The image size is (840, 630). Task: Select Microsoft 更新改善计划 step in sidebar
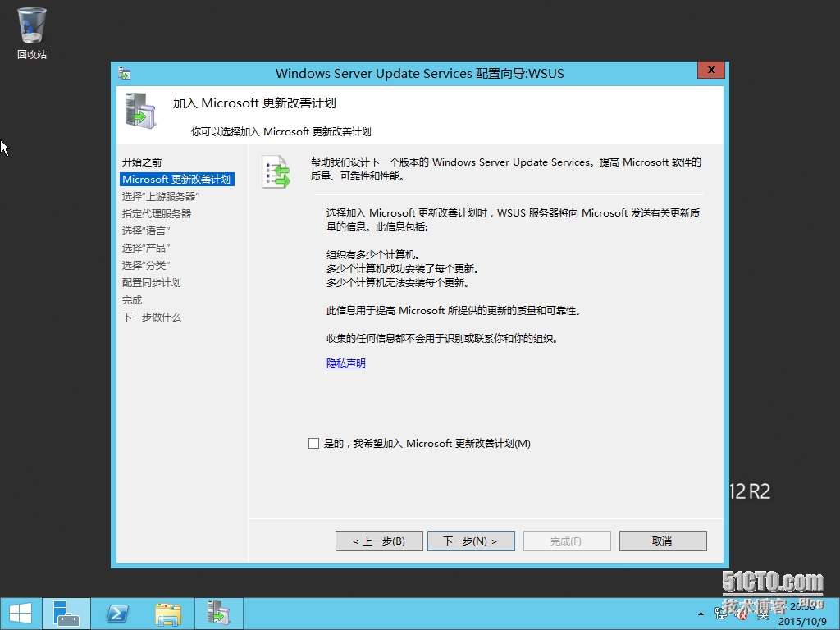[x=177, y=179]
